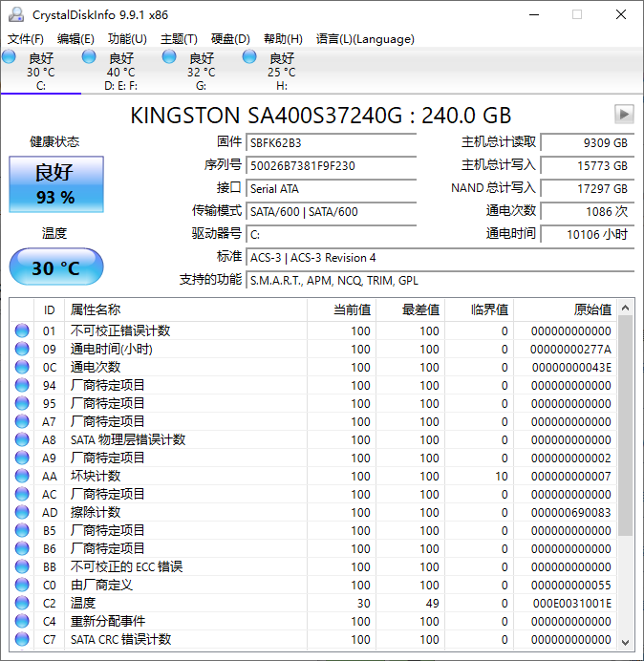Click raw value 0000000277A in 通电时间 row
Image resolution: width=644 pixels, height=661 pixels.
coord(570,350)
